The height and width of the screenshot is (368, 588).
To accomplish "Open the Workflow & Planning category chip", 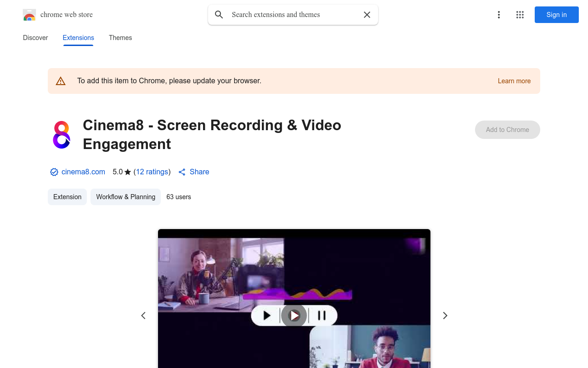I will tap(126, 197).
